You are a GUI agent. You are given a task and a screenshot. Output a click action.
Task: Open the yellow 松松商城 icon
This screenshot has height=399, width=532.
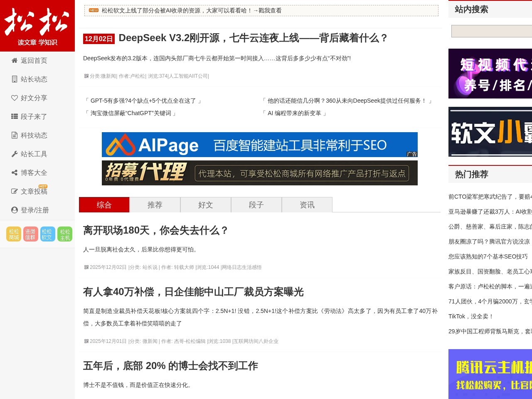14,233
